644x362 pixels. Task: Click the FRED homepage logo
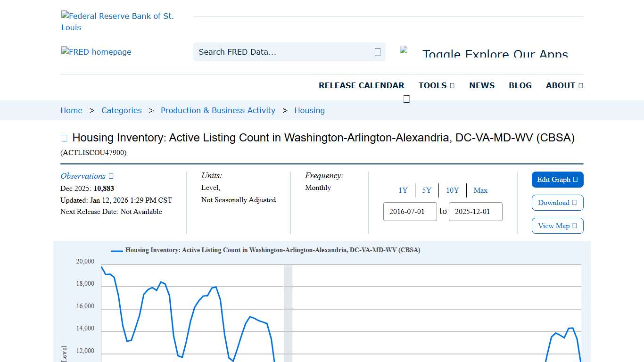[x=96, y=52]
